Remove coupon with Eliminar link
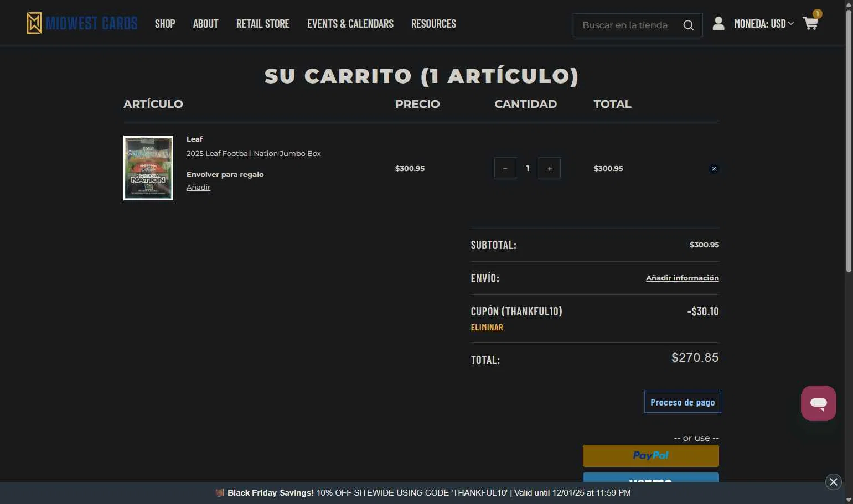 tap(487, 328)
